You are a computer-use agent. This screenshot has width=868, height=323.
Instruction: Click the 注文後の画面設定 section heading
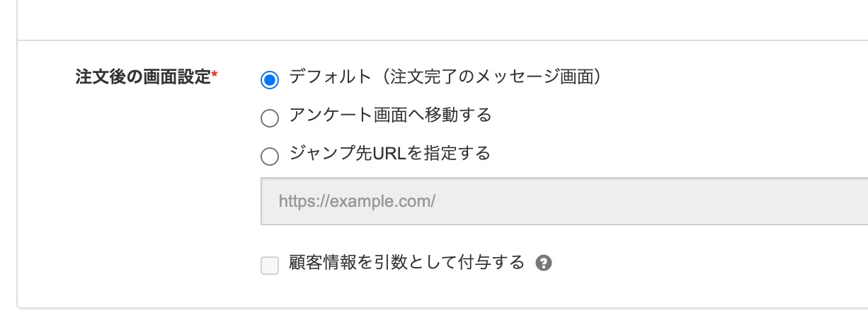coord(143,77)
